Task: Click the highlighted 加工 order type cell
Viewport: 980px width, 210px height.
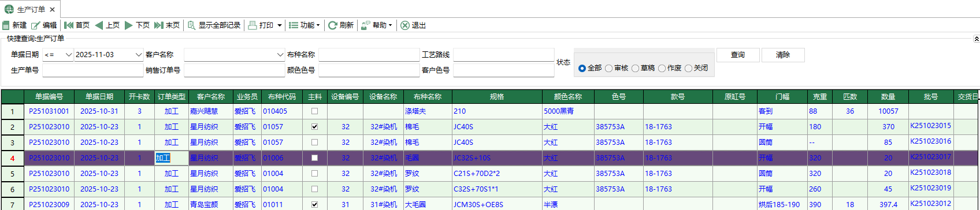Action: pyautogui.click(x=171, y=158)
